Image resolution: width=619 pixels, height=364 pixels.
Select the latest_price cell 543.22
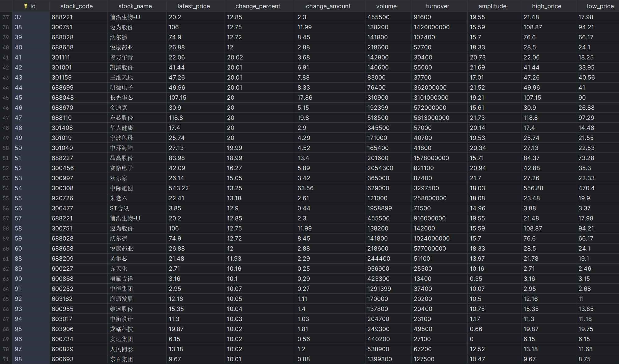click(179, 188)
